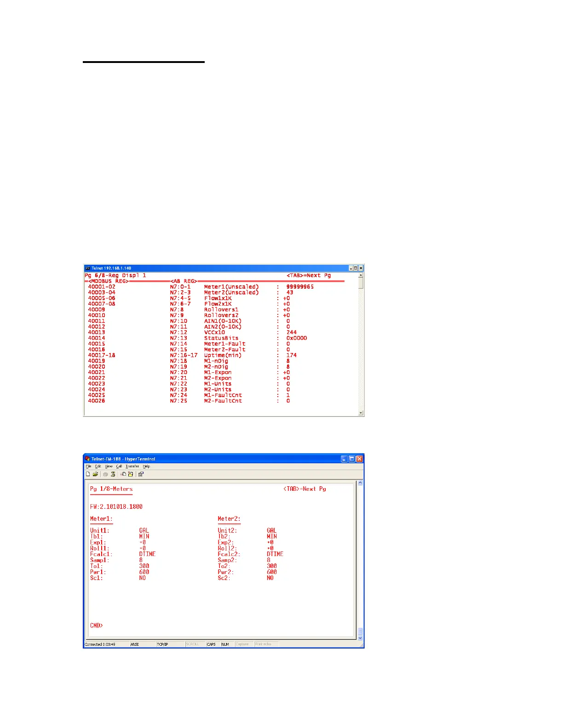Click the Disconnect icon in HyperTerminal toolbar
This screenshot has width=563, height=728.
(x=113, y=474)
